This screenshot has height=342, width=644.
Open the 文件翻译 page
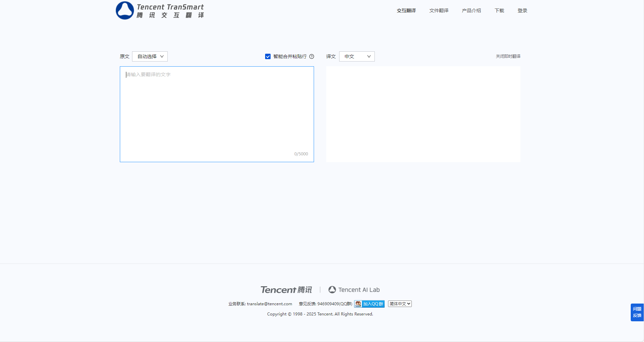coord(439,11)
